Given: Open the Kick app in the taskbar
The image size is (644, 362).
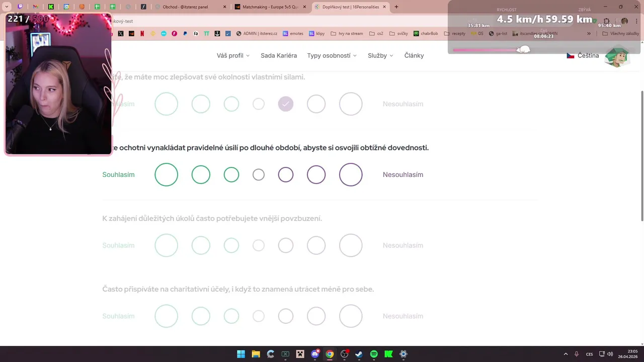Looking at the screenshot, I should click(388, 354).
